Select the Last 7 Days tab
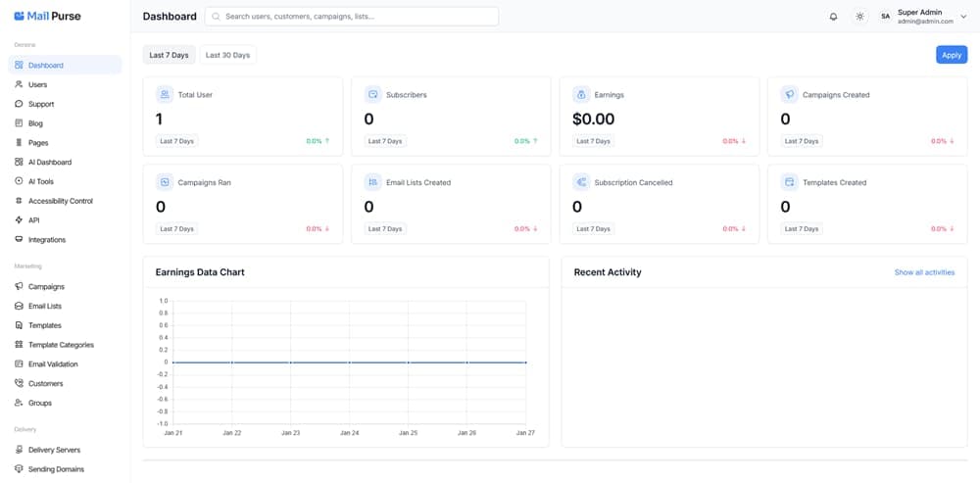 click(x=169, y=55)
